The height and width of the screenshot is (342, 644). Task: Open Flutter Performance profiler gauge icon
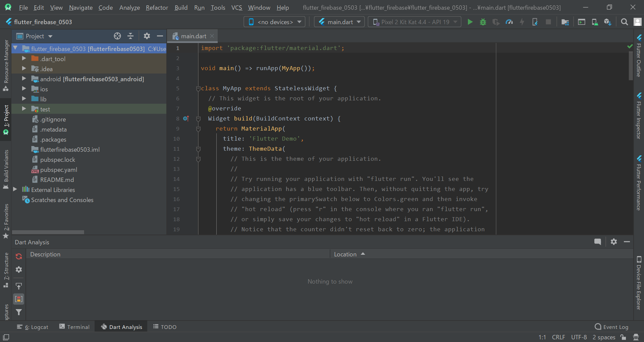pos(509,22)
